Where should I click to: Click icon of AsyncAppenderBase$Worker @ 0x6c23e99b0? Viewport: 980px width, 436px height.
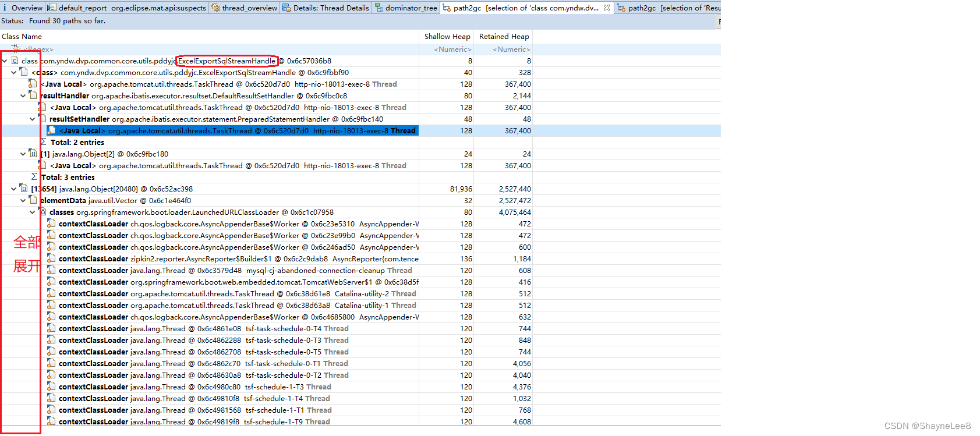(x=52, y=235)
